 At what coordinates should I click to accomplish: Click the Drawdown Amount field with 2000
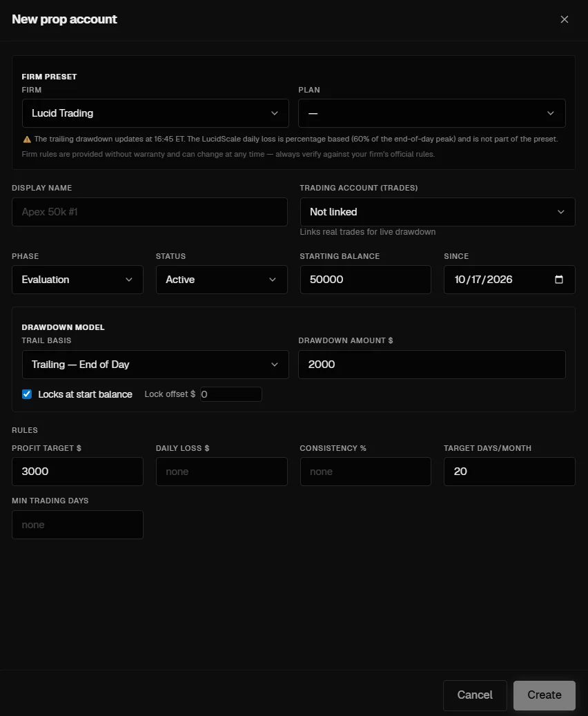click(432, 365)
